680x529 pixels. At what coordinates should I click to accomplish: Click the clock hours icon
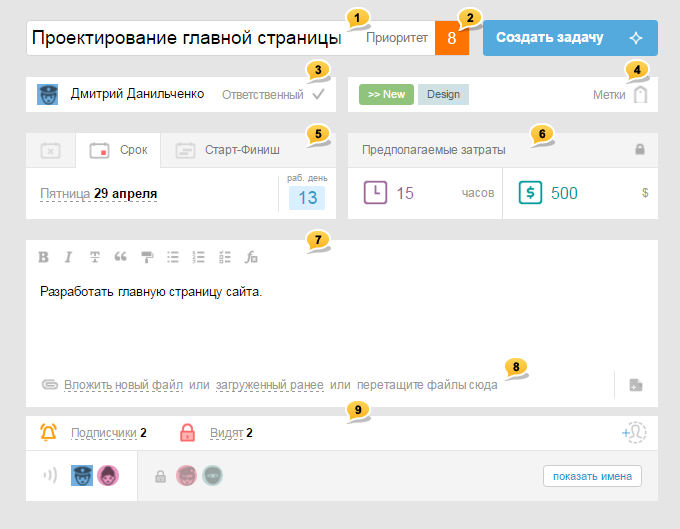tap(375, 193)
